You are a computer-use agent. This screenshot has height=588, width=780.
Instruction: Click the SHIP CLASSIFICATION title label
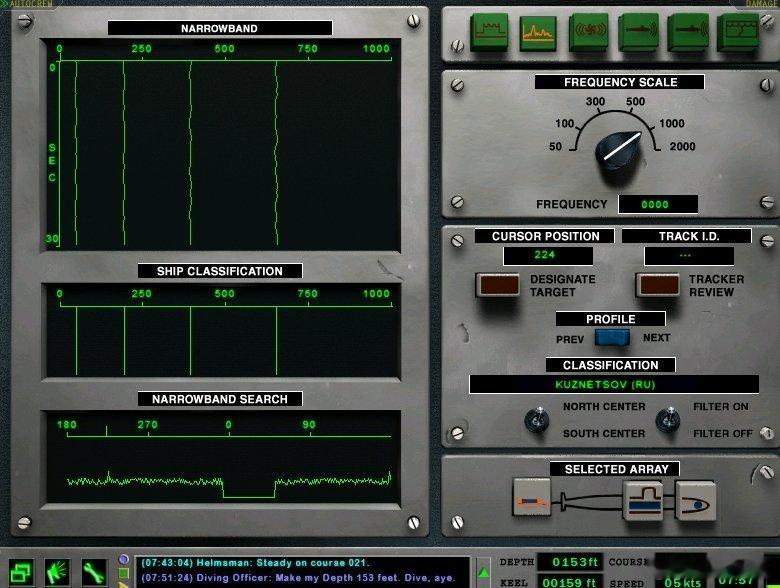click(220, 271)
